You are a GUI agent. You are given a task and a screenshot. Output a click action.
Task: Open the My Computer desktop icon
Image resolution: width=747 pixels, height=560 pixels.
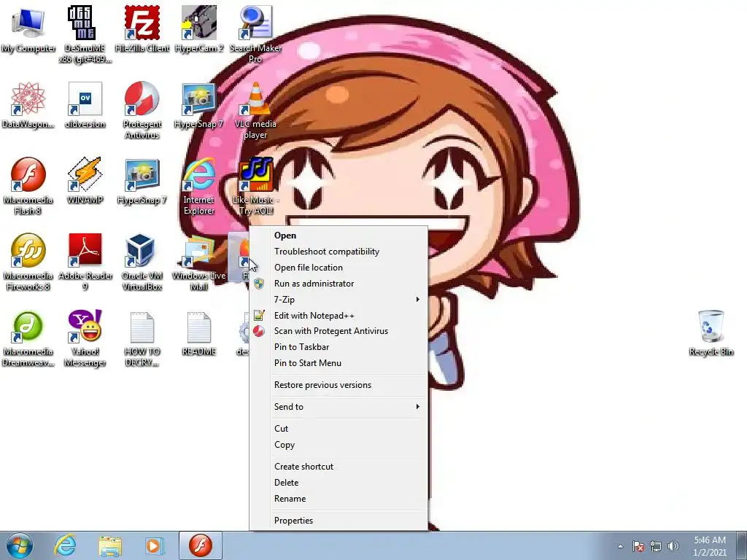click(28, 29)
